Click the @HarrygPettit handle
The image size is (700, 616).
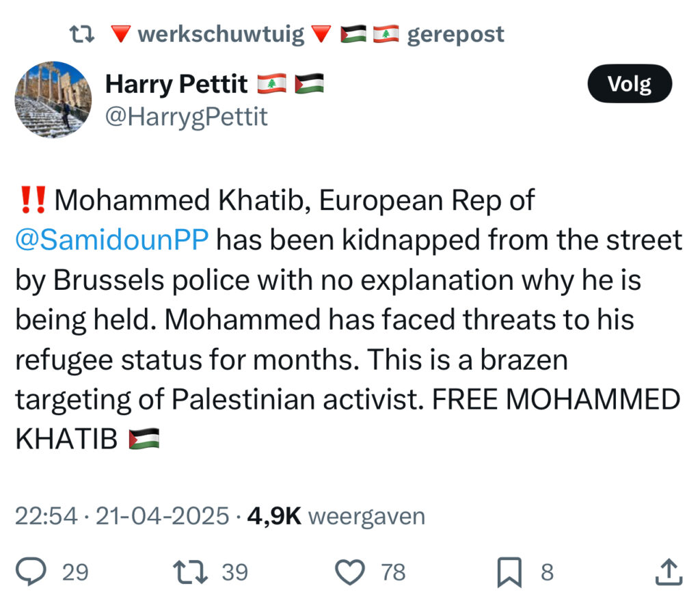coord(187,117)
